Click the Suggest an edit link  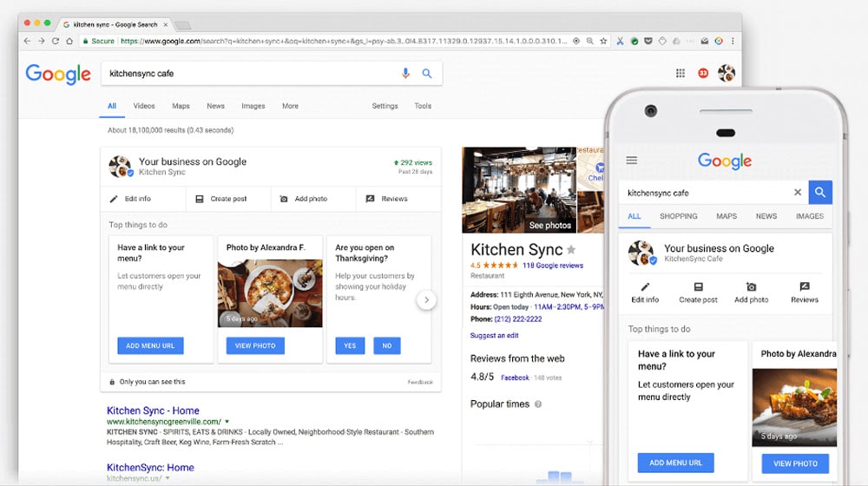click(495, 336)
